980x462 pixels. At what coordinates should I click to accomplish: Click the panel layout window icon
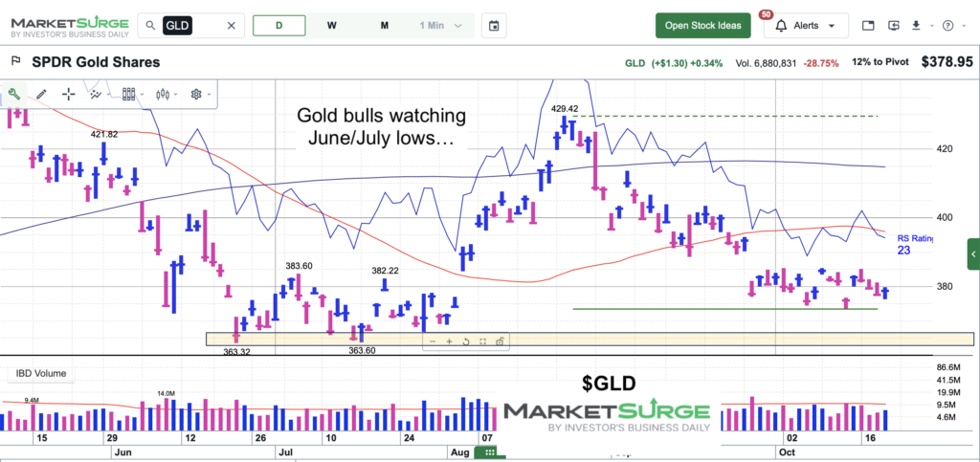click(867, 26)
